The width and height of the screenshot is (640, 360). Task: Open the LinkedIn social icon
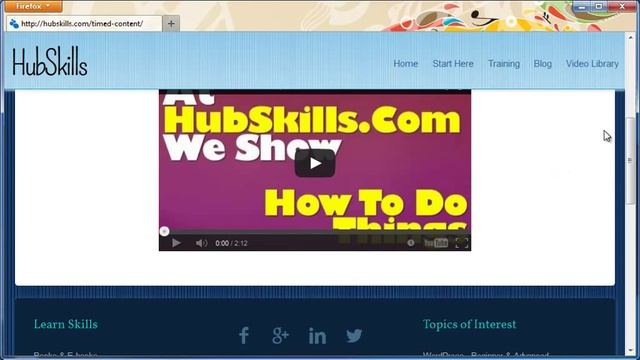click(317, 336)
